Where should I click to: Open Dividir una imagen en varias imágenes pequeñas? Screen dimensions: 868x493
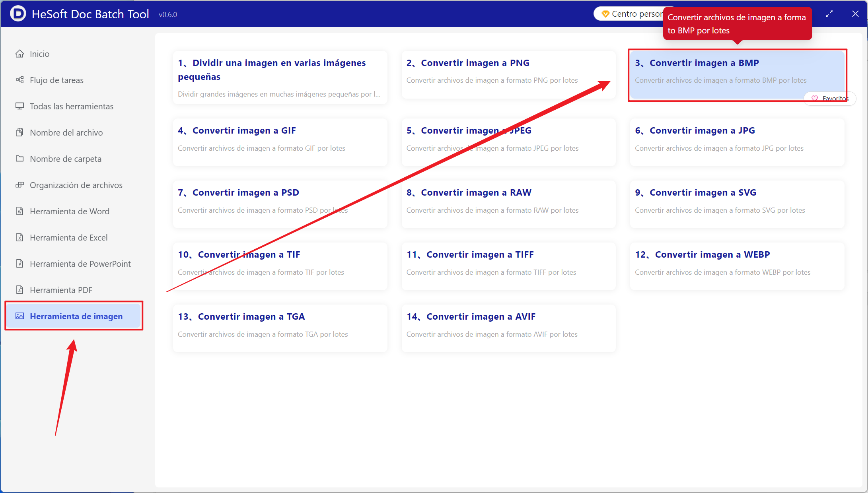point(280,77)
